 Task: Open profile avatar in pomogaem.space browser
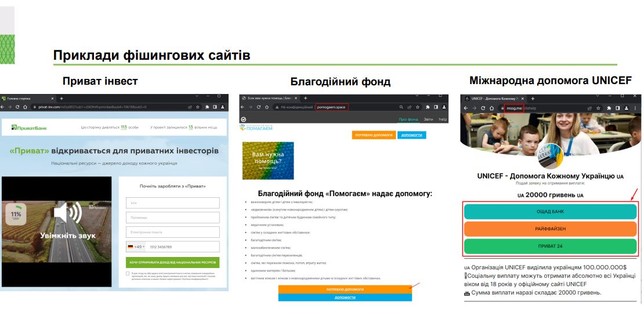click(443, 107)
